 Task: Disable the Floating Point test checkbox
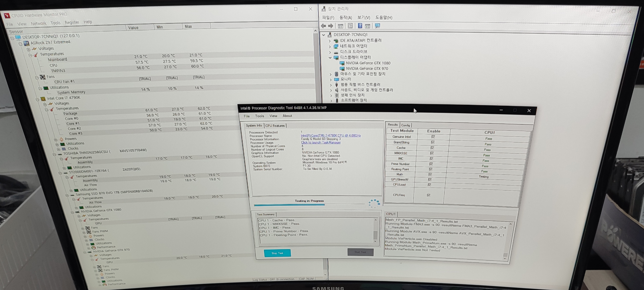[431, 170]
